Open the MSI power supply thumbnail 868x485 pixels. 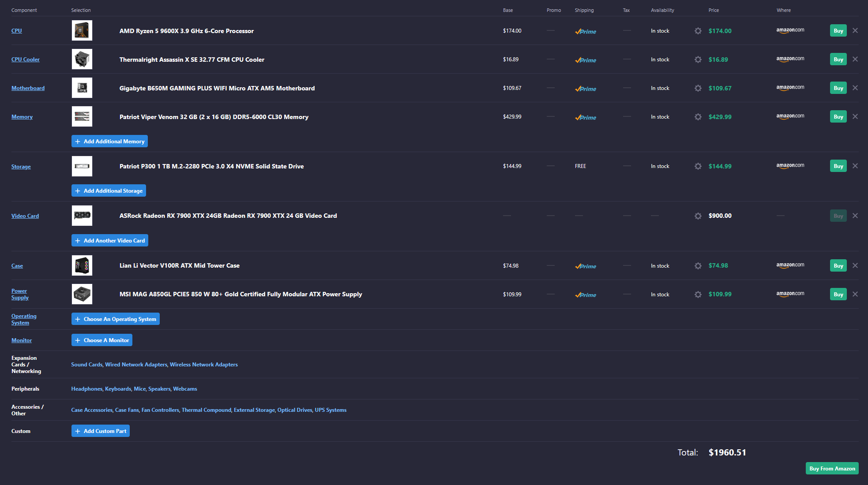[x=82, y=294]
